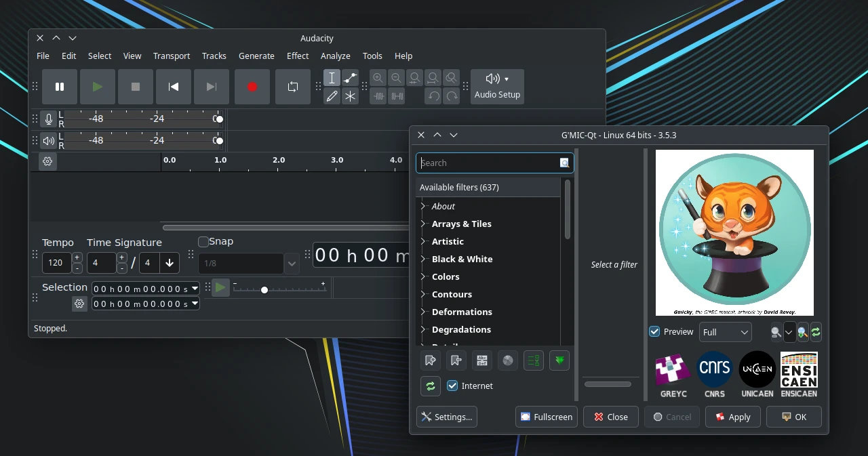Click the Colors category label

point(446,276)
